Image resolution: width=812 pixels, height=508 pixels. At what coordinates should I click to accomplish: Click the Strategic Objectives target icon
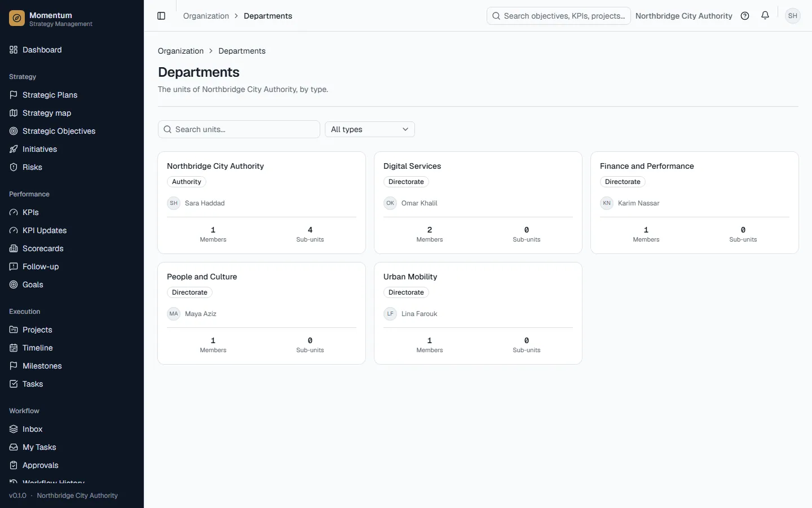pos(14,131)
